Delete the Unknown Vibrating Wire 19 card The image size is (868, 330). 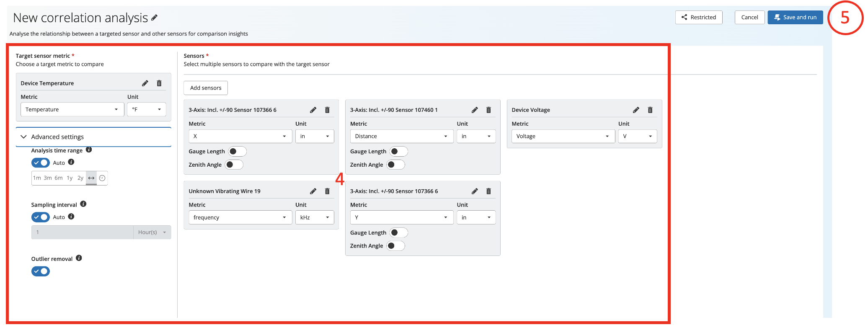[x=327, y=191]
